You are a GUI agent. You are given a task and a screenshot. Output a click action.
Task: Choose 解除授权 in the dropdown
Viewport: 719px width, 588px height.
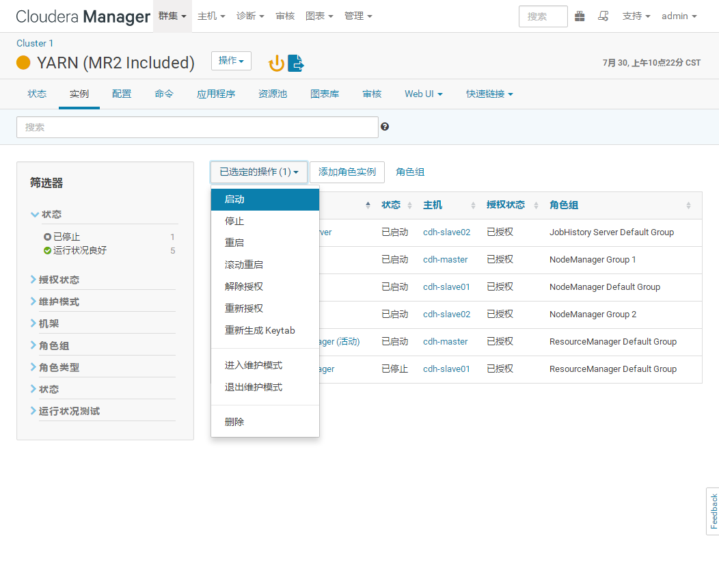pyautogui.click(x=265, y=286)
